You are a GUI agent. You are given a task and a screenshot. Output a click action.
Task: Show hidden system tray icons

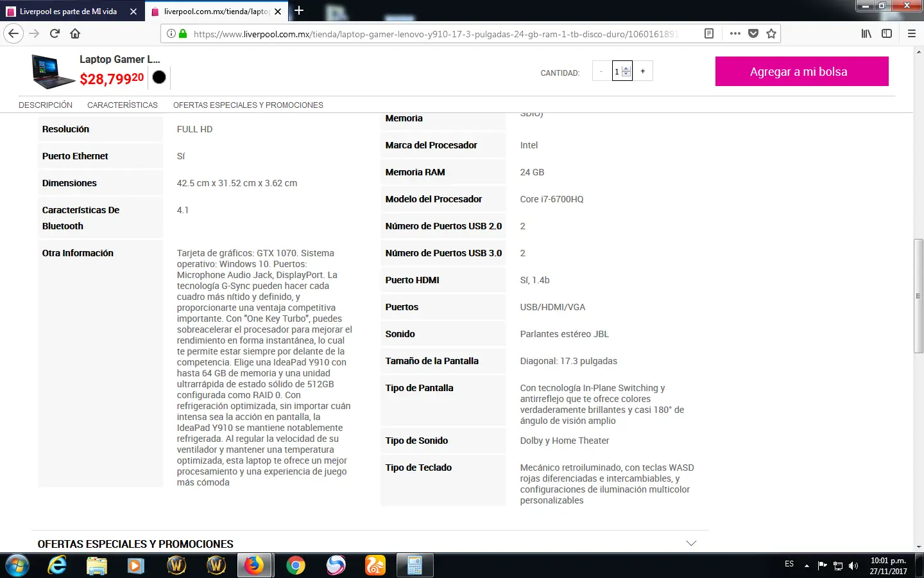point(807,566)
